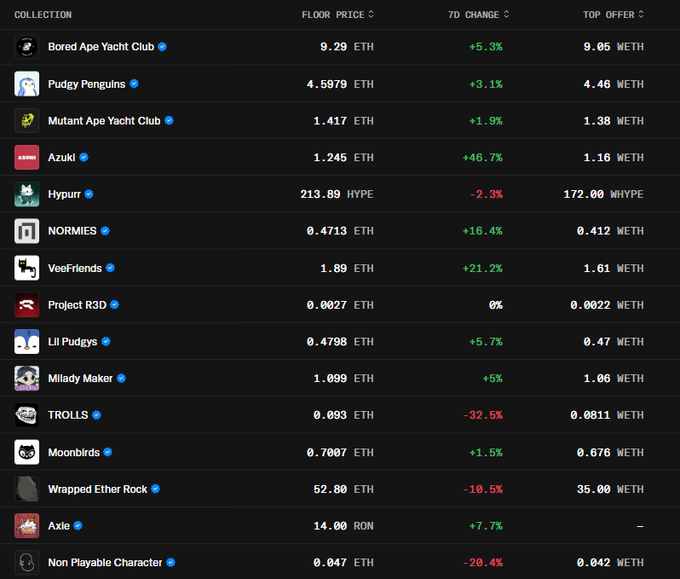Select the -10.5% 7D change value
The image size is (680, 579).
point(483,489)
